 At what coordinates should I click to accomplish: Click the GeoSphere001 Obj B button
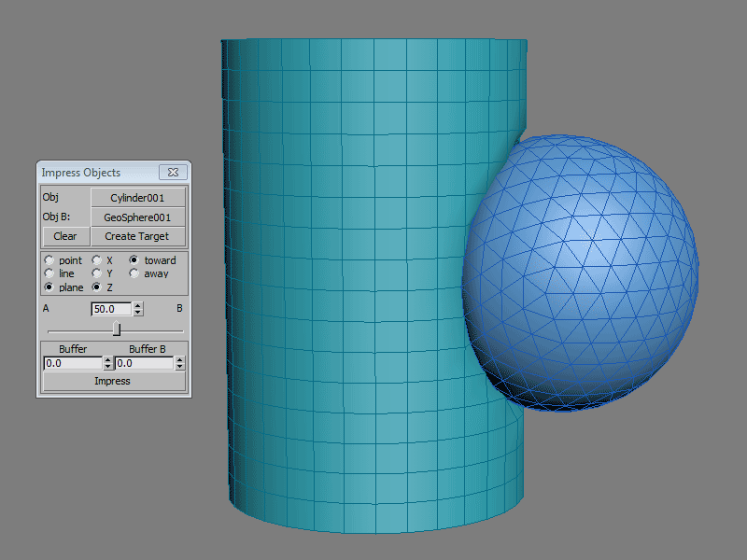pos(137,217)
